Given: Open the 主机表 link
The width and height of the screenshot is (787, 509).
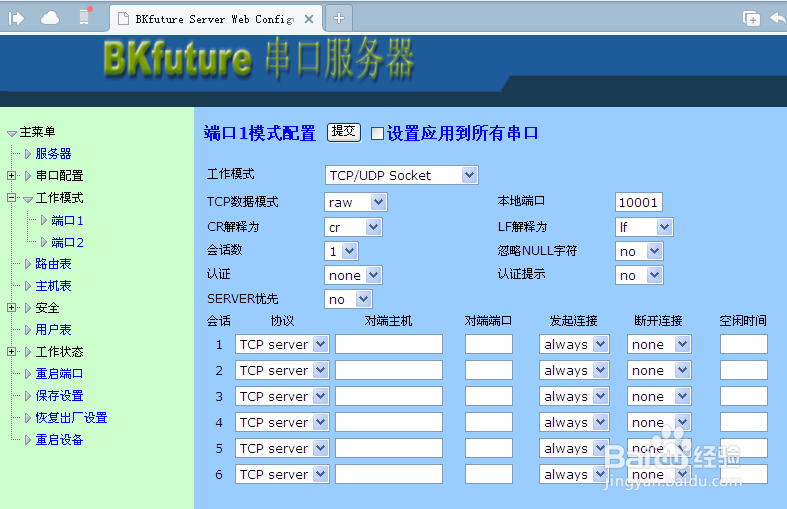Looking at the screenshot, I should [x=53, y=286].
